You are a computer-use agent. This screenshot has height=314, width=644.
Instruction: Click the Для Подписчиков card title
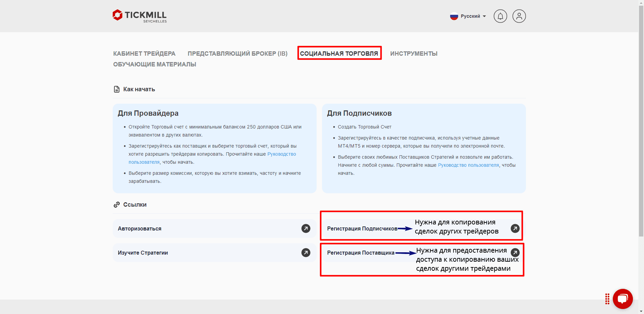(359, 113)
